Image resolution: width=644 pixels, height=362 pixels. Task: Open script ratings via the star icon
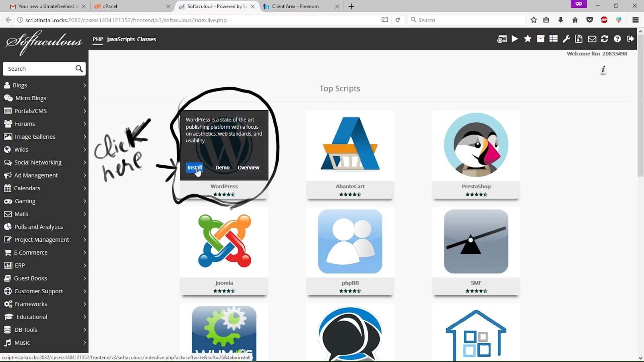click(528, 39)
